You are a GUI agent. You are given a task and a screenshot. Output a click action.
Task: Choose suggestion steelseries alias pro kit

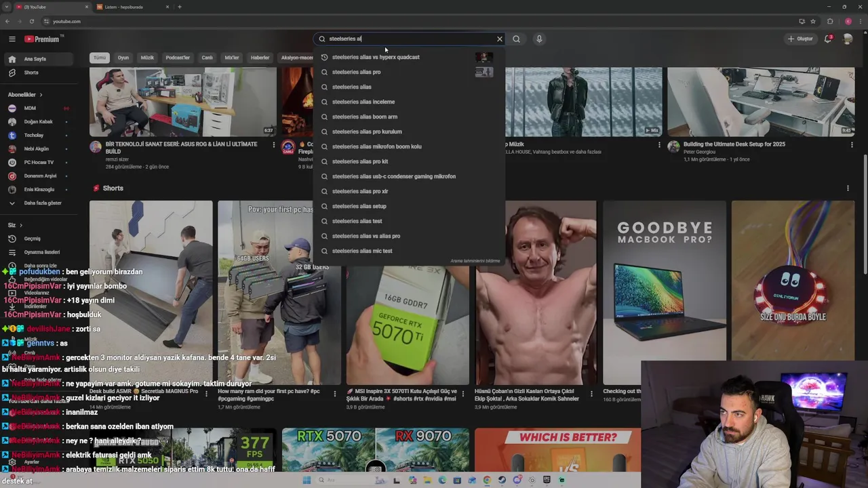click(409, 161)
